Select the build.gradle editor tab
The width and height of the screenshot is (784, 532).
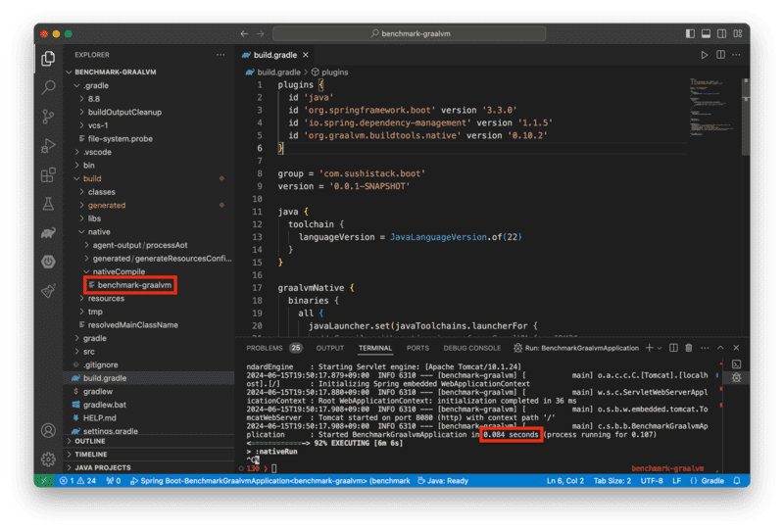(275, 55)
